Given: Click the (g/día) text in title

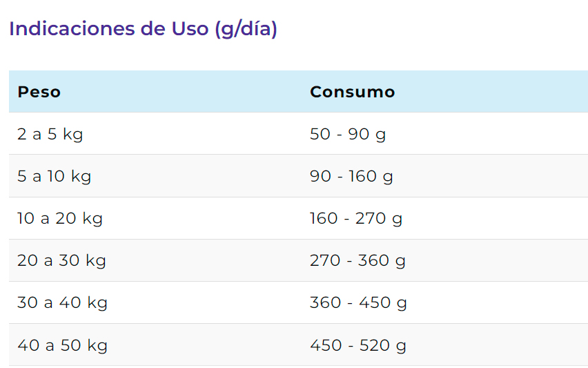Looking at the screenshot, I should [x=246, y=30].
